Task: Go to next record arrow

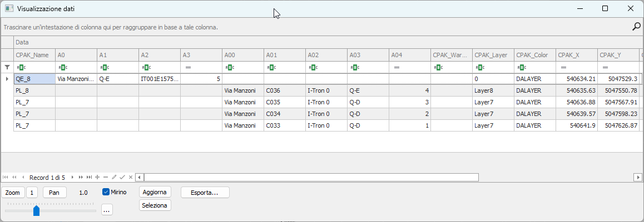Action: pyautogui.click(x=72, y=178)
